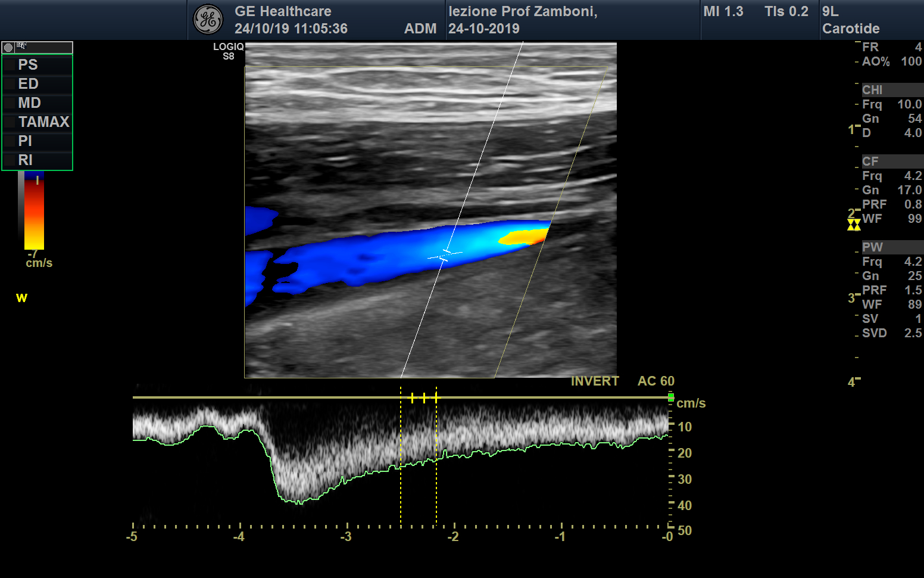Choose TAMAX in the measurement list
924x578 pixels.
(43, 122)
